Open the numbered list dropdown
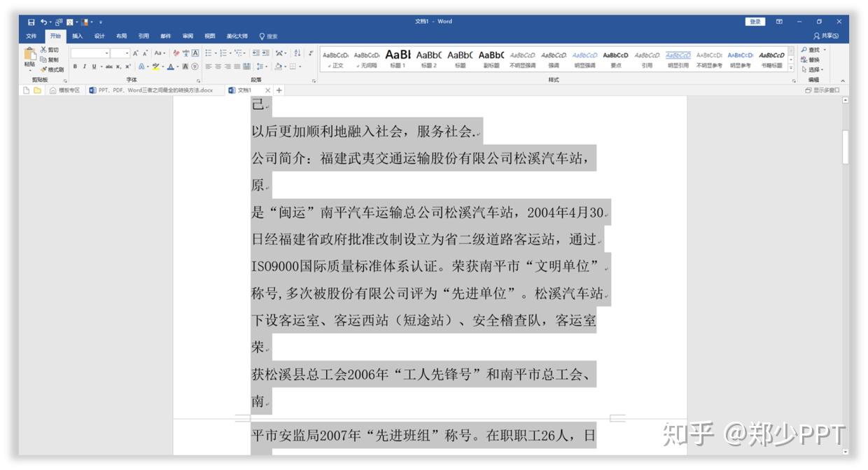The width and height of the screenshot is (868, 470). tap(230, 53)
